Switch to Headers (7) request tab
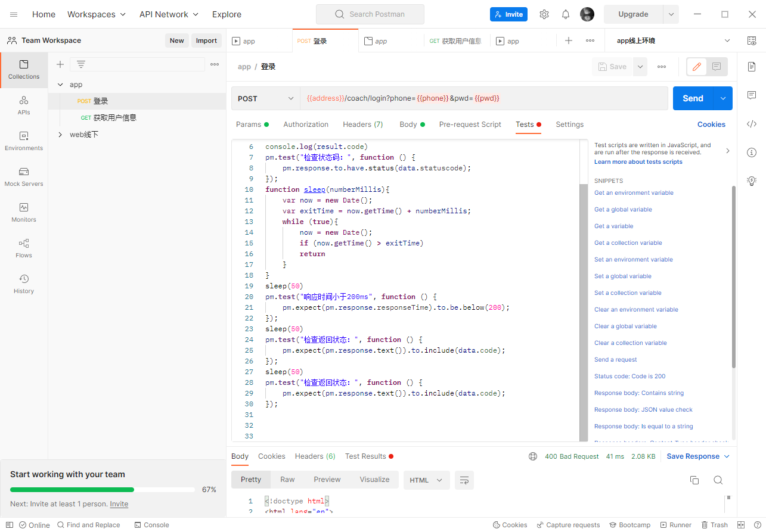766x532 pixels. click(363, 125)
